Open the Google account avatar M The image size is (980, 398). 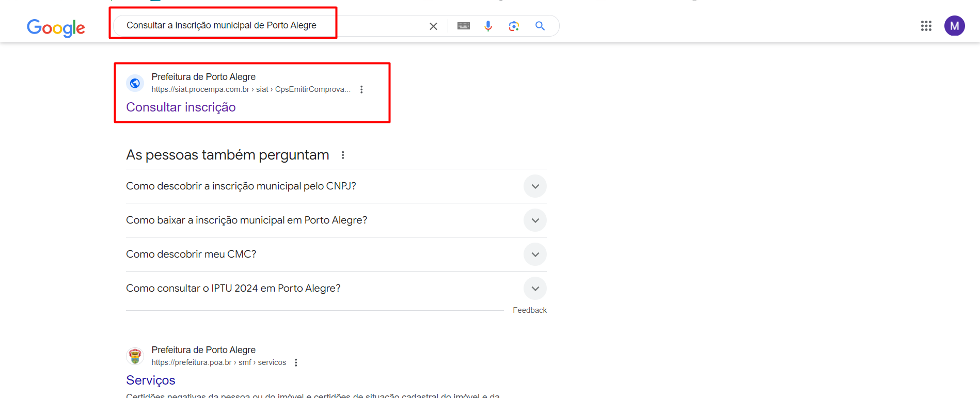click(954, 26)
